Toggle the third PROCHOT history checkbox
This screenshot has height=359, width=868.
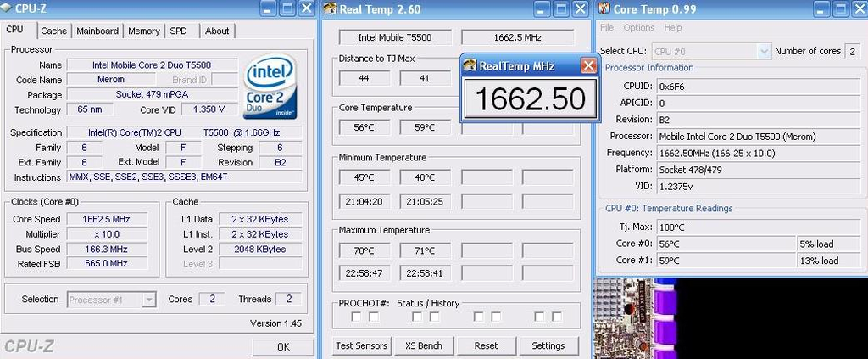417,317
